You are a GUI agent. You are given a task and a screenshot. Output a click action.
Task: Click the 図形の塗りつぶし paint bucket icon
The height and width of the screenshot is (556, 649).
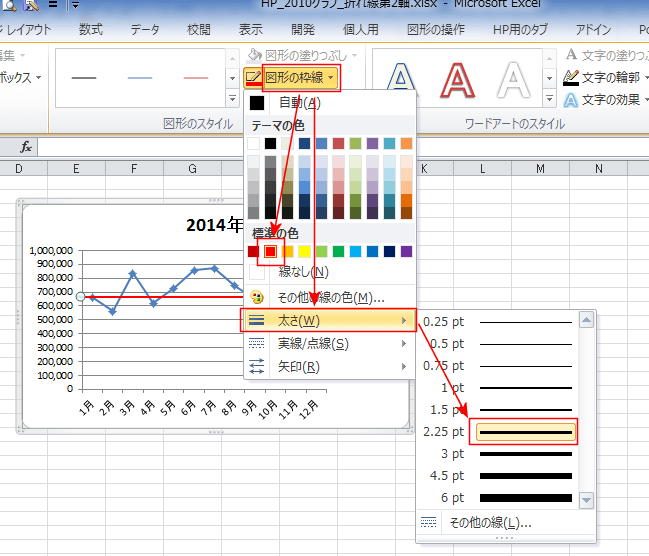click(254, 55)
